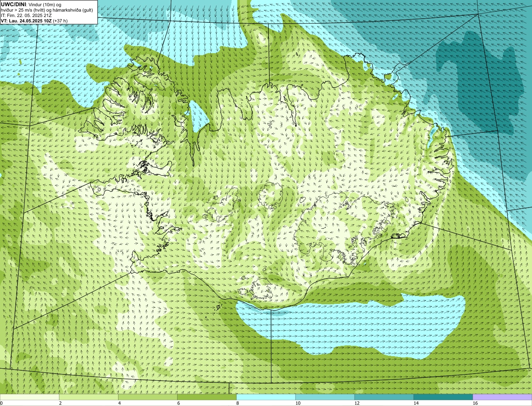Click the "VT: Lau. 24.05.2025 10Z (+37 h)" line
This screenshot has width=532, height=406.
pyautogui.click(x=34, y=20)
